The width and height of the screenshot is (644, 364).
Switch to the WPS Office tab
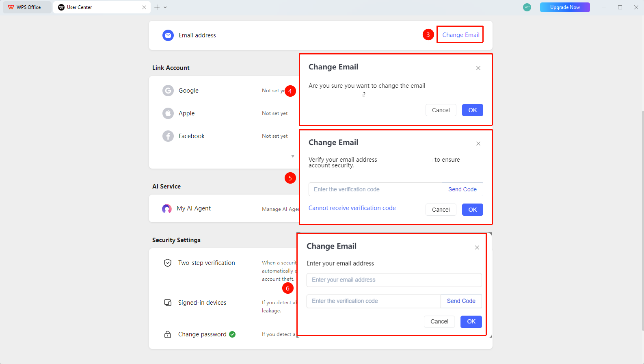pos(27,7)
